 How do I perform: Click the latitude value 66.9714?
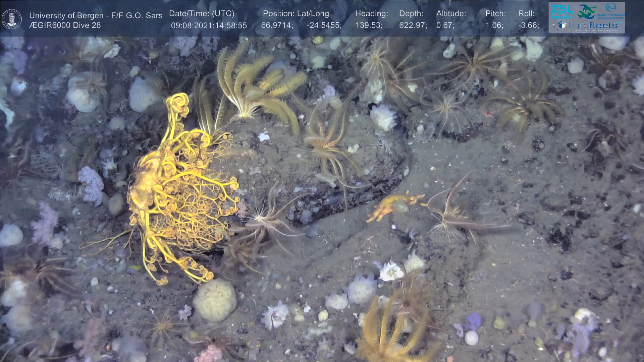tap(277, 26)
